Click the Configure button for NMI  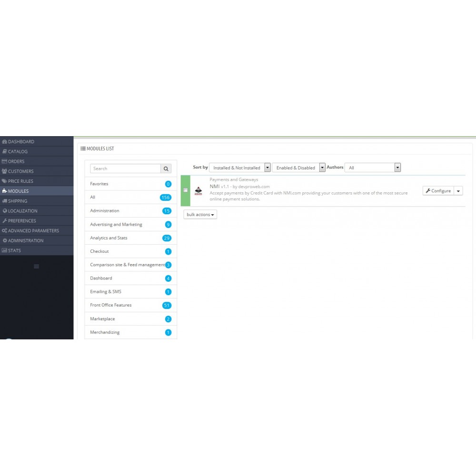click(438, 191)
